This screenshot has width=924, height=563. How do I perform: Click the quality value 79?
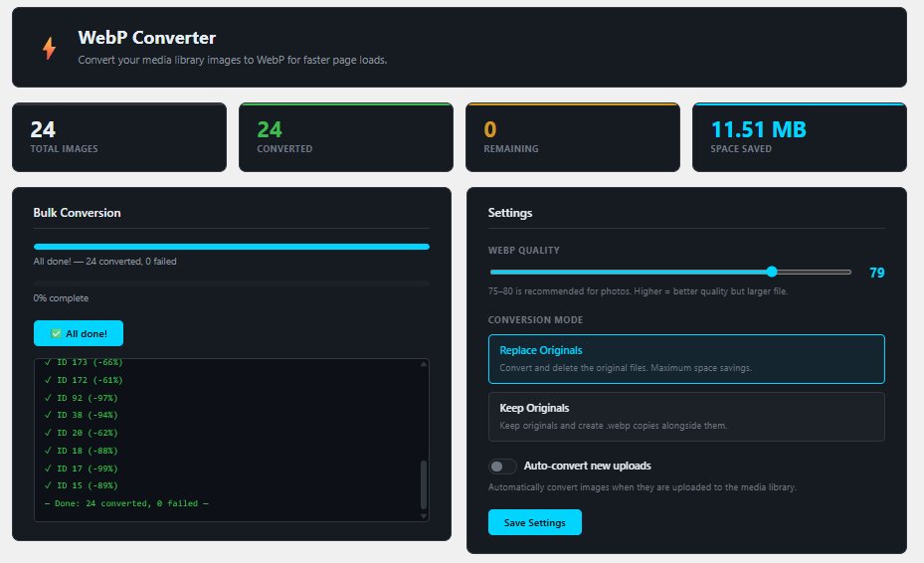coord(877,273)
